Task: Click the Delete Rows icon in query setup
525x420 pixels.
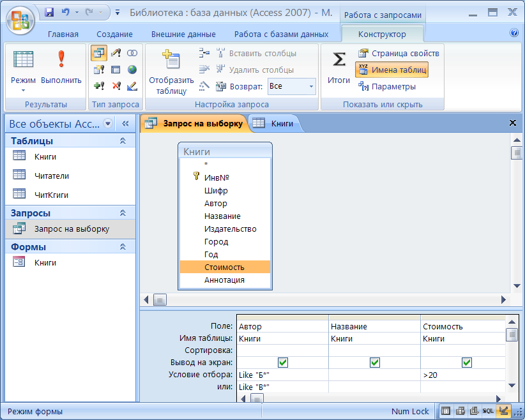Action: (x=204, y=70)
